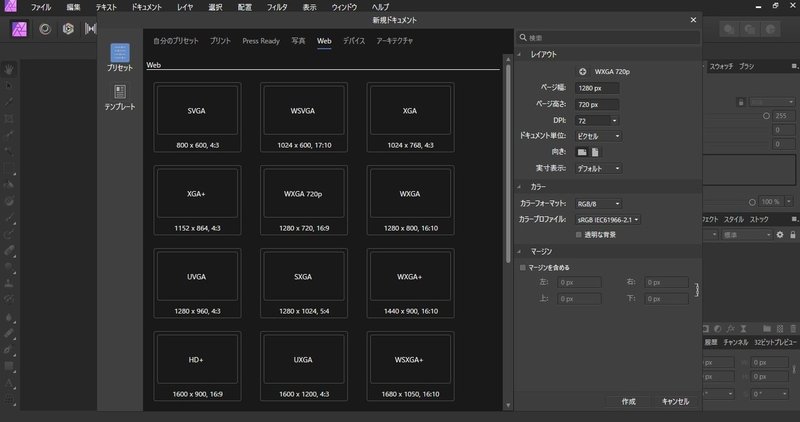
Task: Enable the マージンを含める checkbox
Action: point(522,267)
